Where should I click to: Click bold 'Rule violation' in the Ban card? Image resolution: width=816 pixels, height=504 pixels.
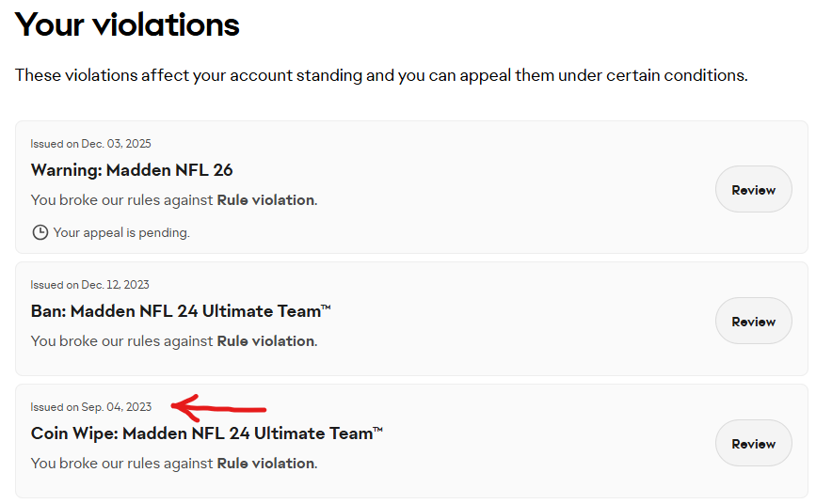click(265, 341)
